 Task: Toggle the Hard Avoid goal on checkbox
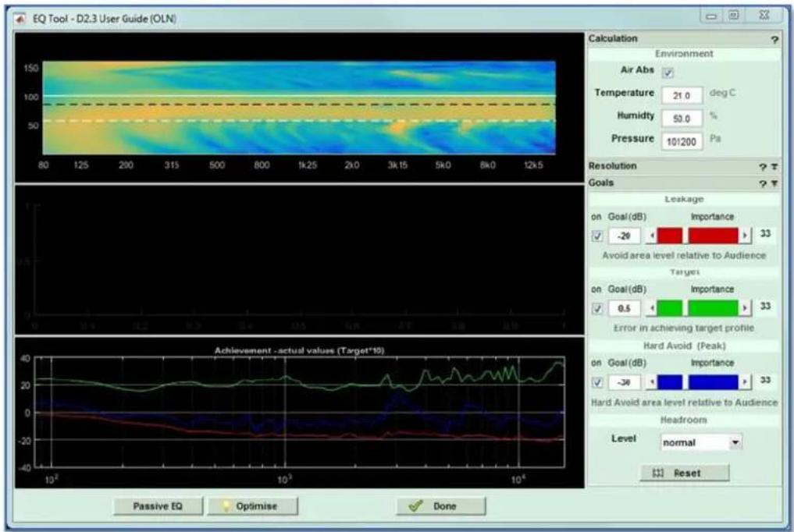click(x=597, y=382)
